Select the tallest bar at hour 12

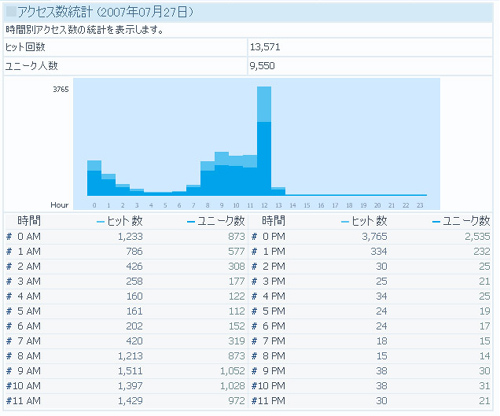tap(264, 141)
